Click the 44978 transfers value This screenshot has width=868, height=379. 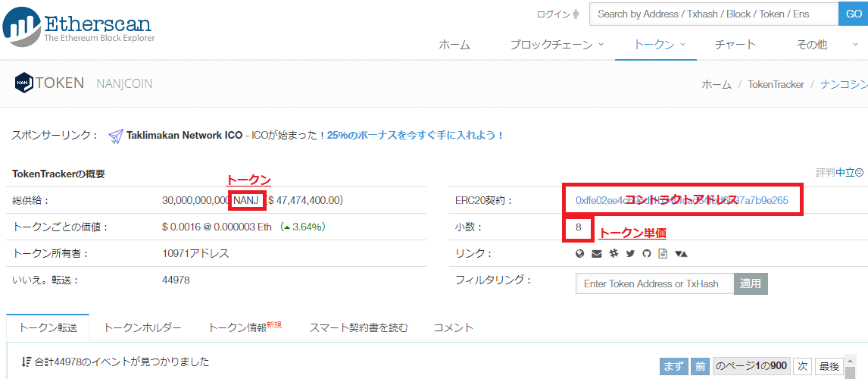point(176,280)
